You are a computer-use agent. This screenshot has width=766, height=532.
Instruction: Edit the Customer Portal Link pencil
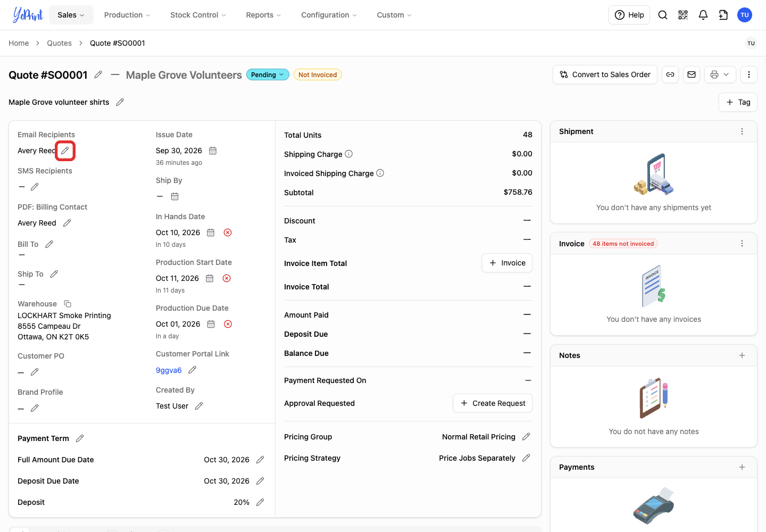pos(193,370)
